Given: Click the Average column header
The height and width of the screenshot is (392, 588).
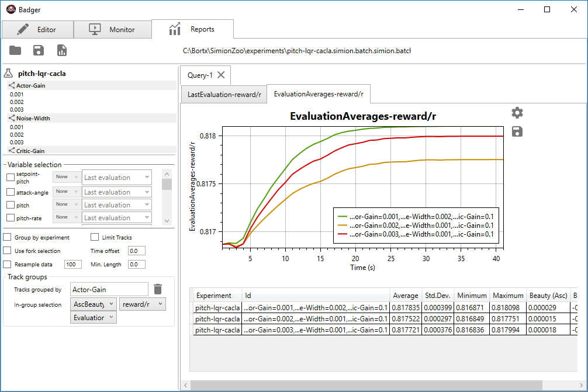Looking at the screenshot, I should coord(406,295).
